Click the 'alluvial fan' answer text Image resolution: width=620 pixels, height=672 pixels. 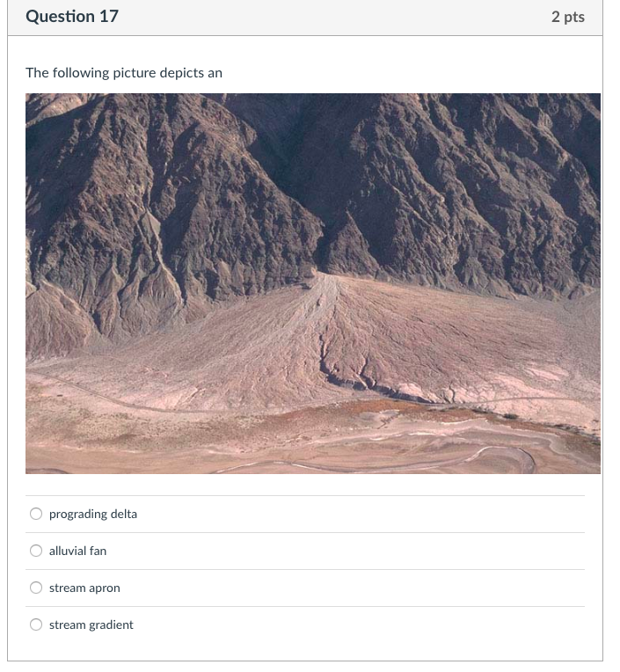click(x=77, y=551)
